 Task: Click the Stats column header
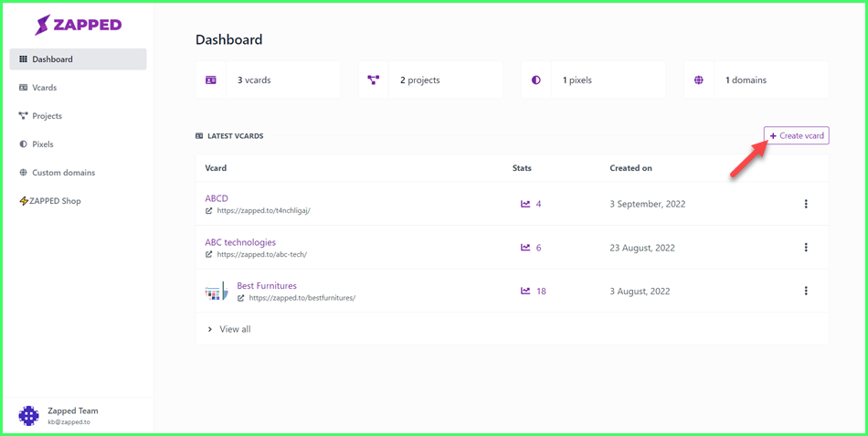pyautogui.click(x=522, y=168)
